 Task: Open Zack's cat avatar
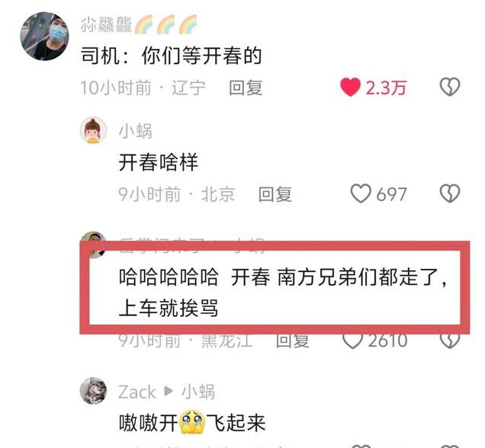93,391
